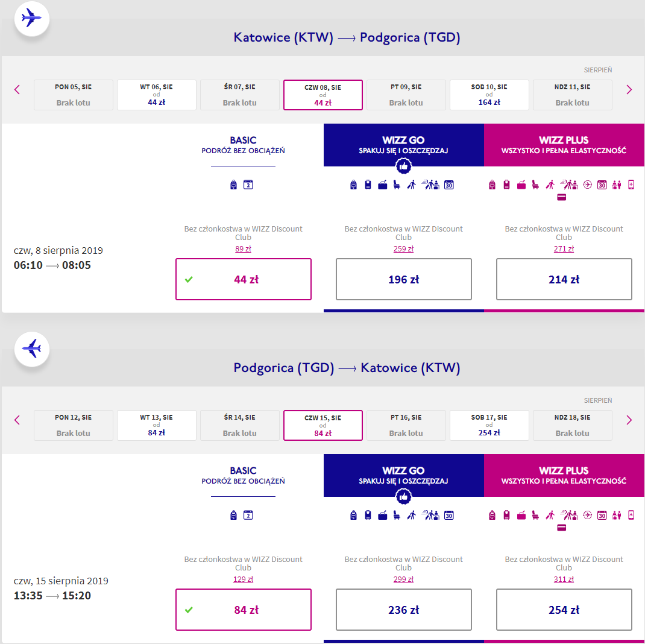Viewport: 645px width, 644px height.
Task: Show later dates for Podgorica–Katowice flight
Action: click(629, 420)
